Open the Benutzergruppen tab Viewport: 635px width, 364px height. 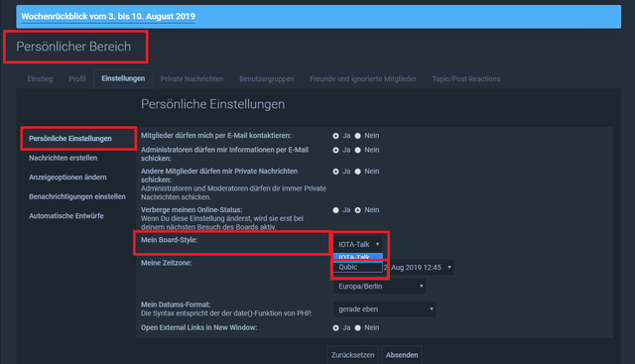(x=267, y=79)
